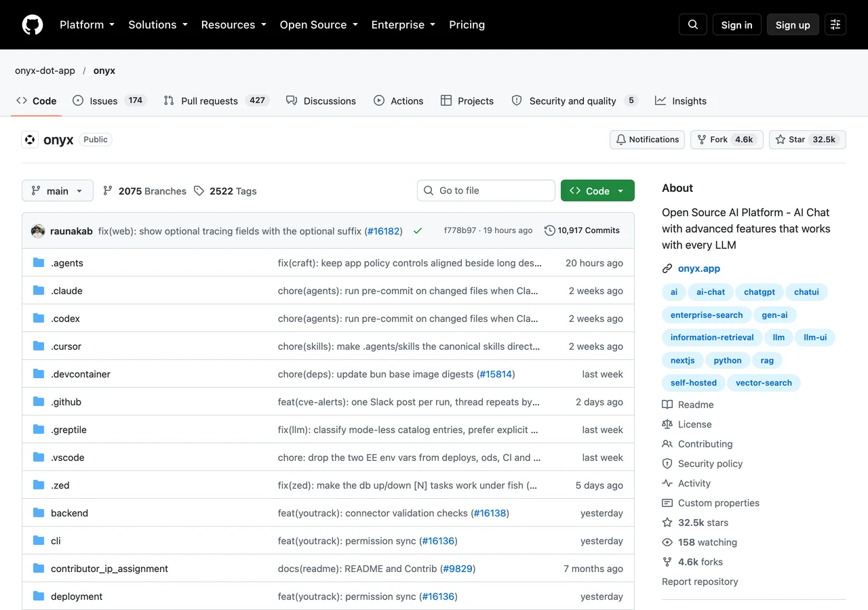Expand the Open Source menu
This screenshot has width=868, height=610.
pos(319,24)
